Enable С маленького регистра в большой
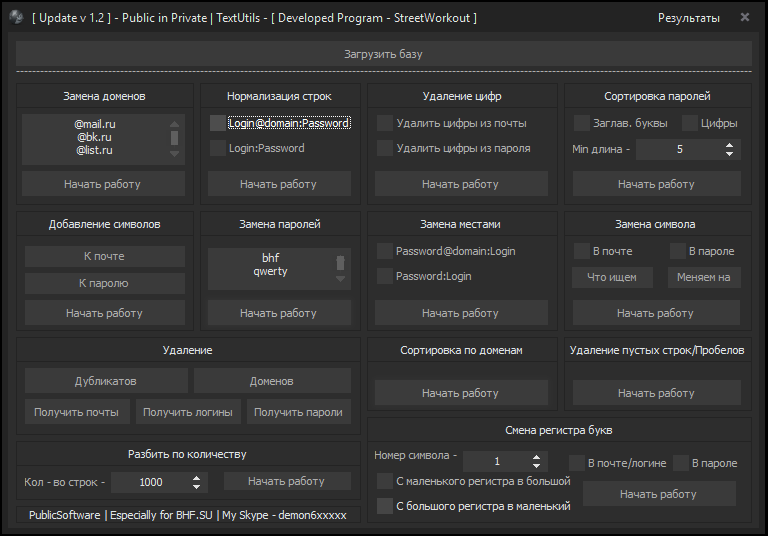768x536 pixels. coord(385,482)
